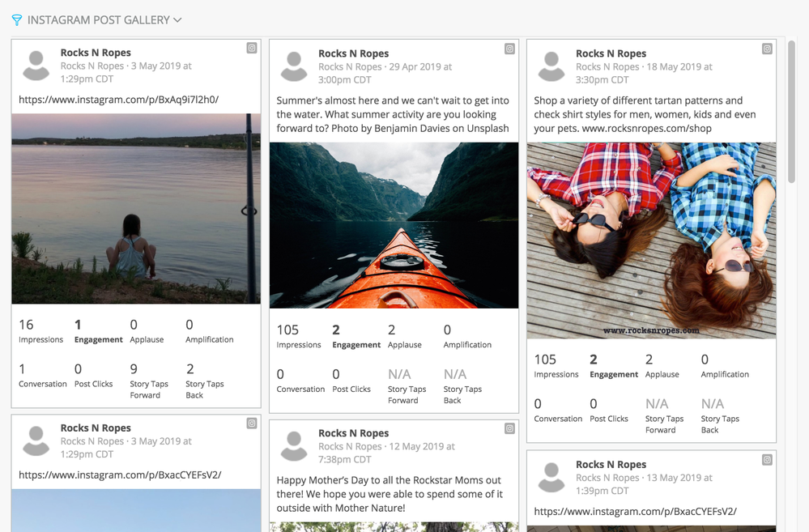Click profile avatar on the 13 May post
The image size is (809, 532).
coord(551,478)
